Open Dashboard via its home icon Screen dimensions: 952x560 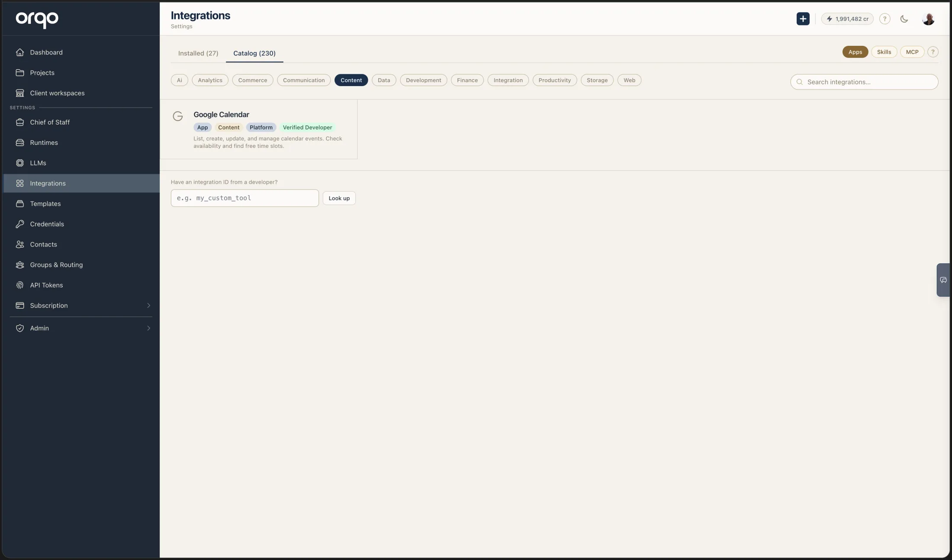[20, 52]
